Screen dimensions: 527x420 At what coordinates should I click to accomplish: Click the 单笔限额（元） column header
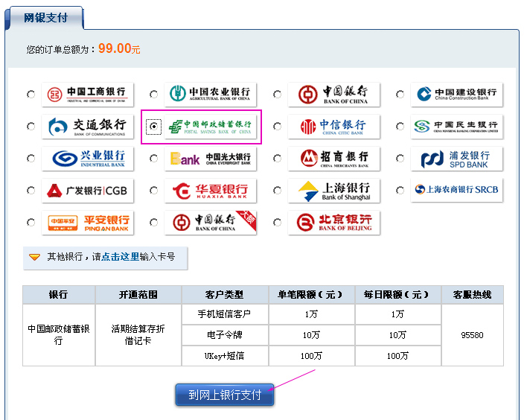311,295
